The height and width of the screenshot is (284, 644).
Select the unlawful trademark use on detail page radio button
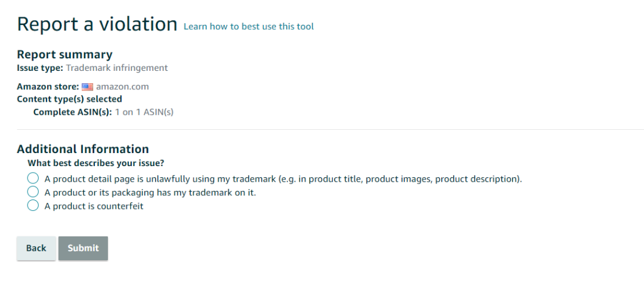[33, 179]
